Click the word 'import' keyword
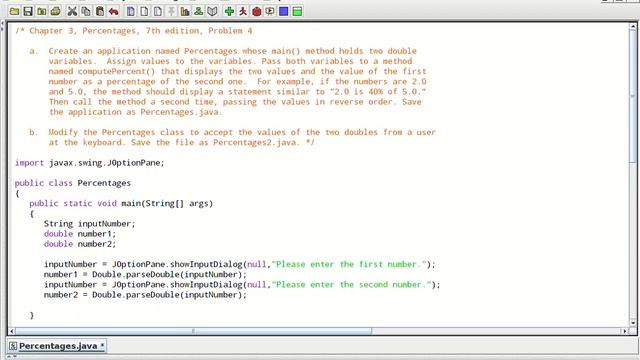Screen dimensions: 640x360 pyautogui.click(x=29, y=163)
